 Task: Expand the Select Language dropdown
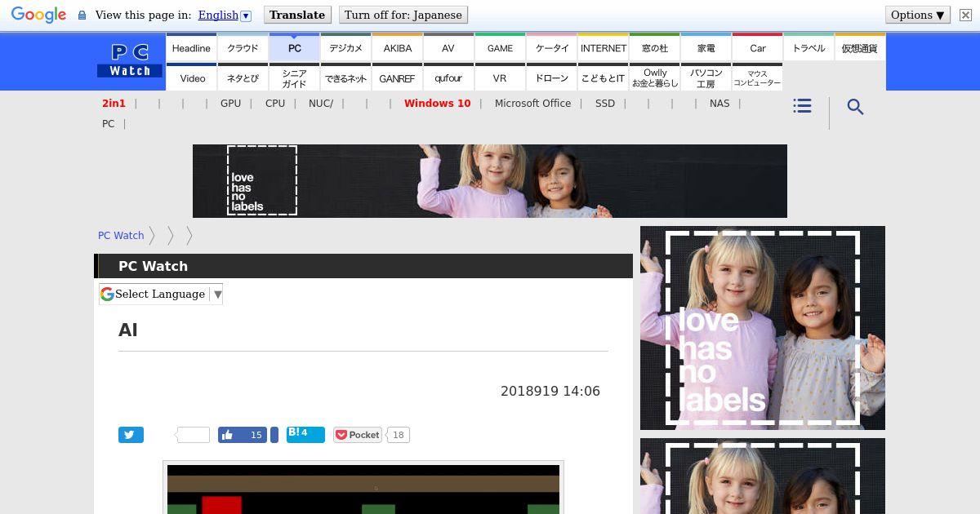(x=217, y=294)
